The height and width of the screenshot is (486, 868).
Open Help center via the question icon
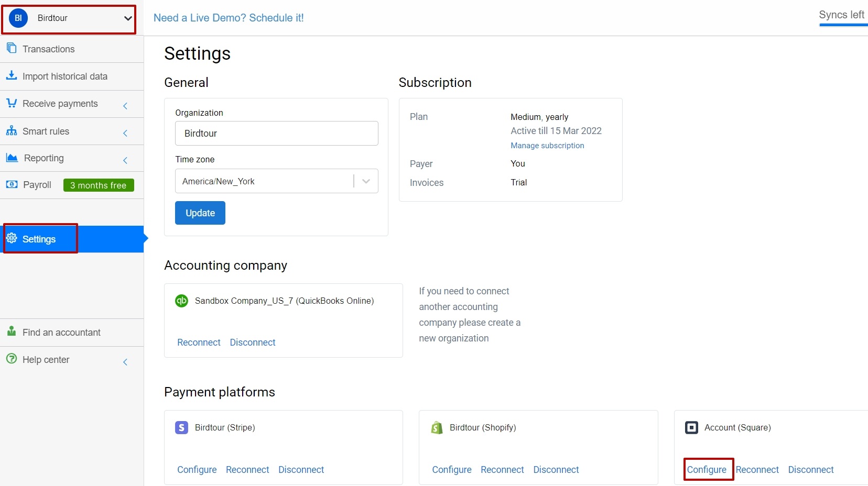pyautogui.click(x=12, y=359)
